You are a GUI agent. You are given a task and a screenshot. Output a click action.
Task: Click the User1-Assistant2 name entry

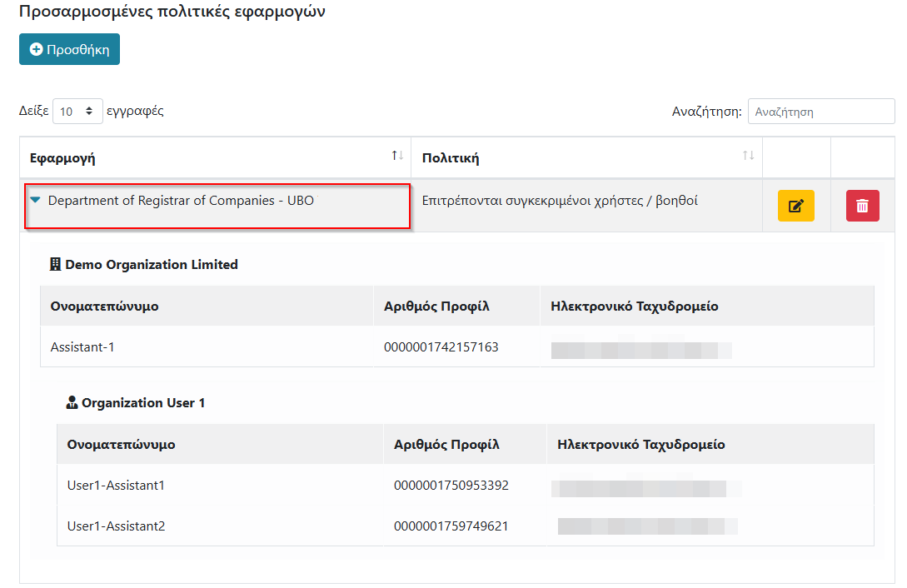click(116, 526)
